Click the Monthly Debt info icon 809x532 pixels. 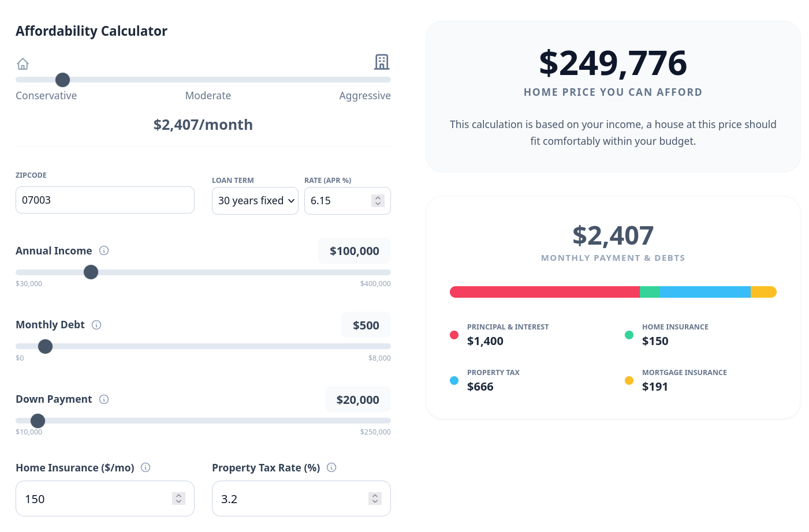tap(96, 325)
